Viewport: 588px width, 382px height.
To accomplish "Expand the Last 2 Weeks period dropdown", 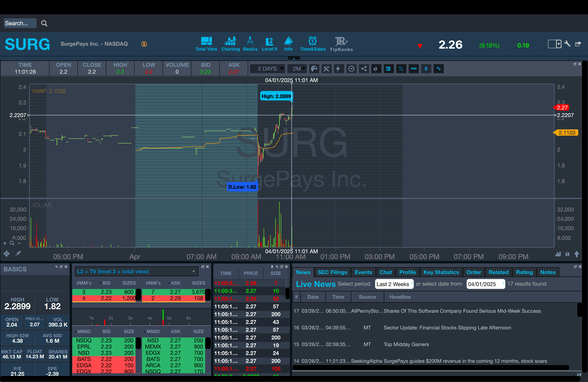I will [394, 284].
